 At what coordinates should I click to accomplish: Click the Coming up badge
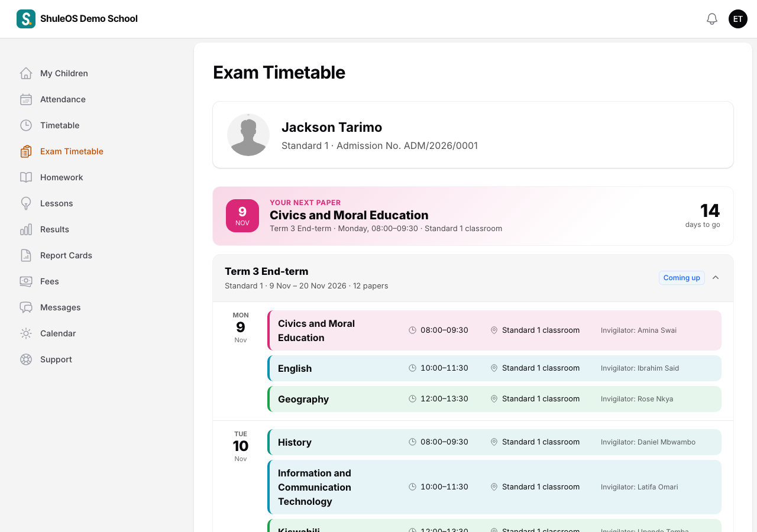pos(681,278)
